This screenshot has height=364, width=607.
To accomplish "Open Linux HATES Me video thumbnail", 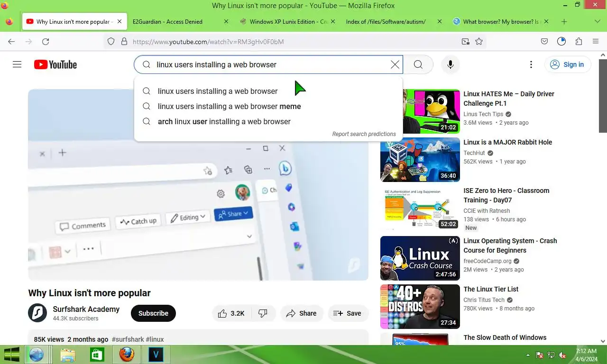I will pyautogui.click(x=420, y=111).
